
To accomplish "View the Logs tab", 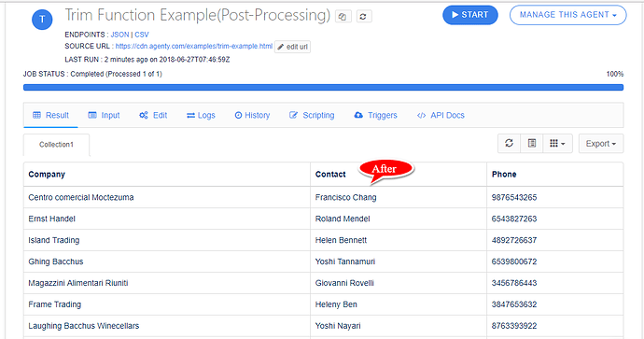I will (x=201, y=115).
